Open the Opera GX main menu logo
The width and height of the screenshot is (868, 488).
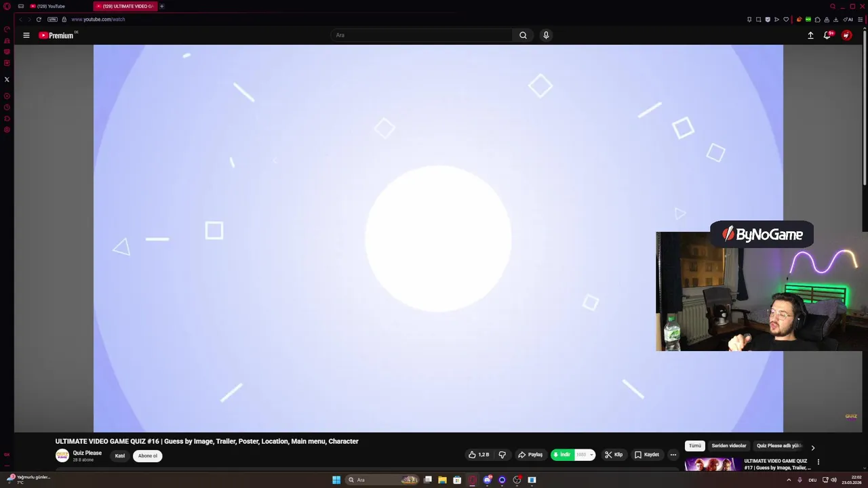(7, 6)
